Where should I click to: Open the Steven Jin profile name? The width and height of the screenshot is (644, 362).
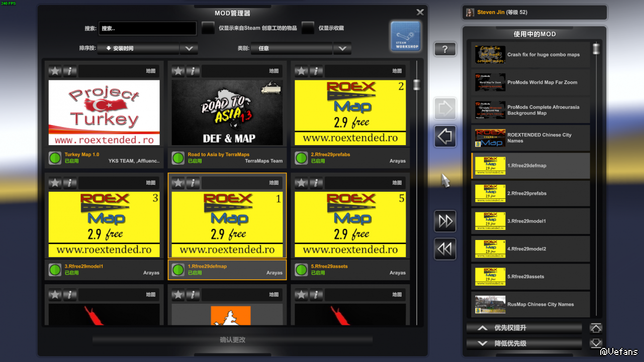coord(491,13)
